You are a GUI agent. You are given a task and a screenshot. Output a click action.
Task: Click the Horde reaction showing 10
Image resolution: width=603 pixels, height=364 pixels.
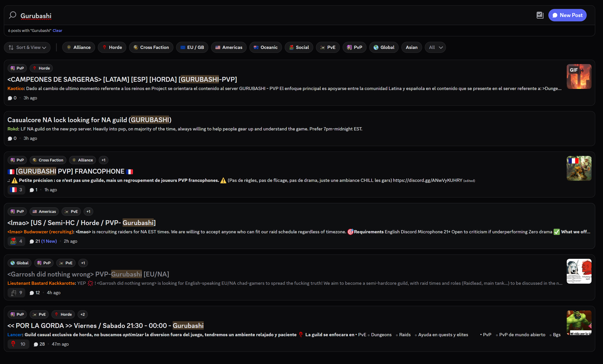[18, 344]
